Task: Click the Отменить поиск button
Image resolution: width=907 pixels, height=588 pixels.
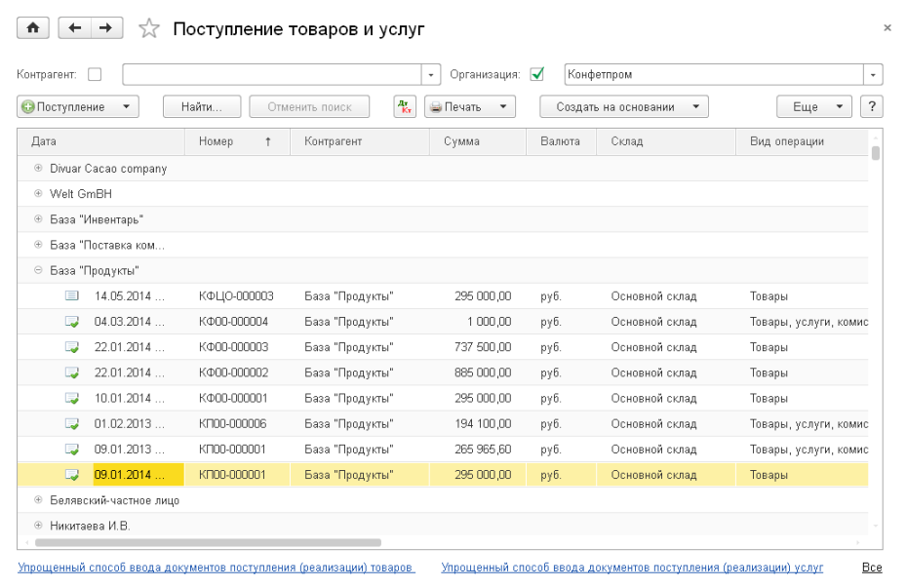Action: click(x=309, y=107)
